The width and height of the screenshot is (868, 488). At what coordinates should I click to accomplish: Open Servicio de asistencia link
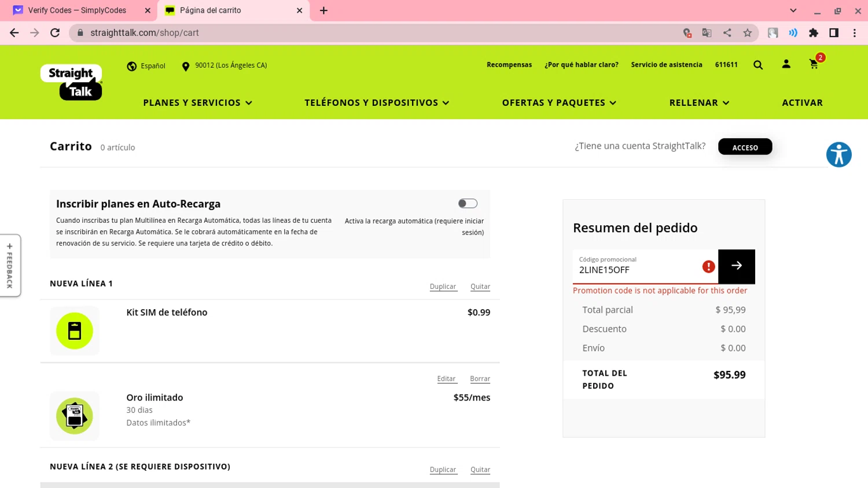(x=667, y=65)
